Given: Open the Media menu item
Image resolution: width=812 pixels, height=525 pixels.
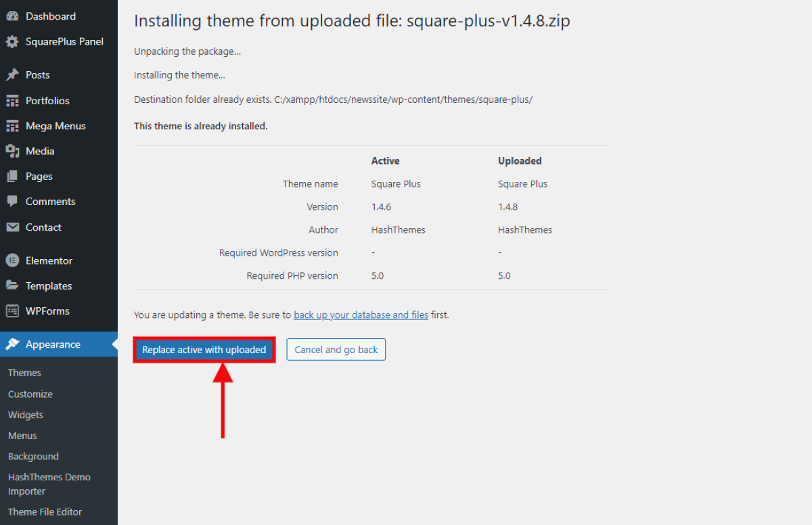Looking at the screenshot, I should click(59, 151).
